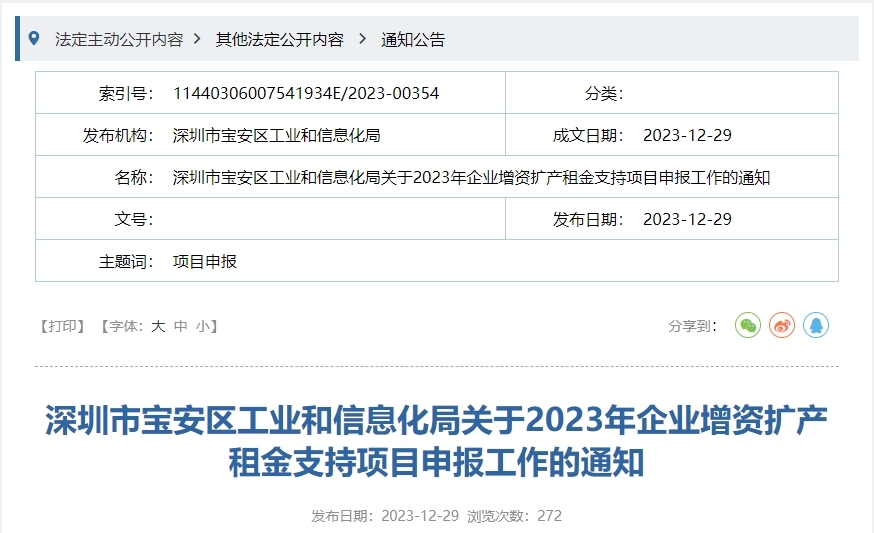Set font size to 大
Viewport: 874px width, 533px height.
[158, 326]
